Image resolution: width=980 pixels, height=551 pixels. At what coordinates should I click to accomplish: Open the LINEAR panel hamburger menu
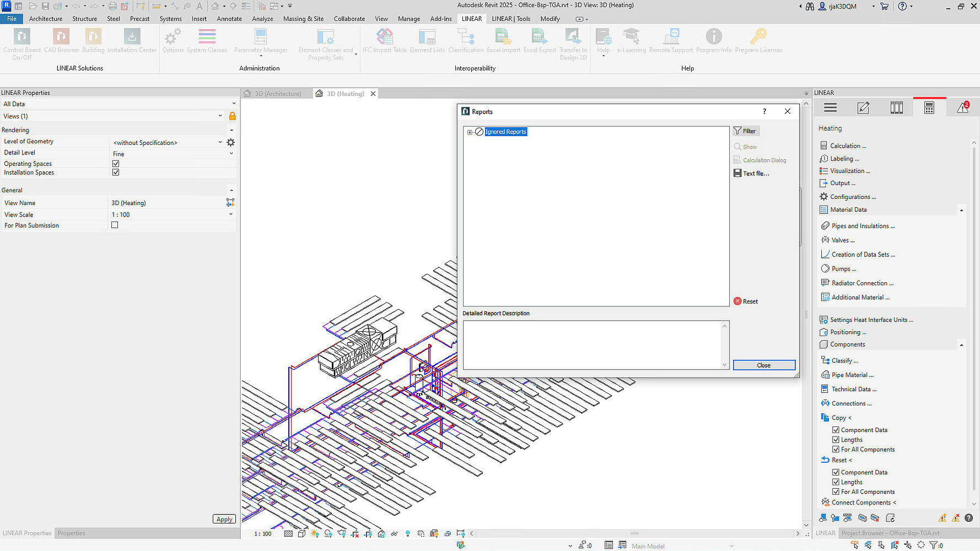[830, 108]
